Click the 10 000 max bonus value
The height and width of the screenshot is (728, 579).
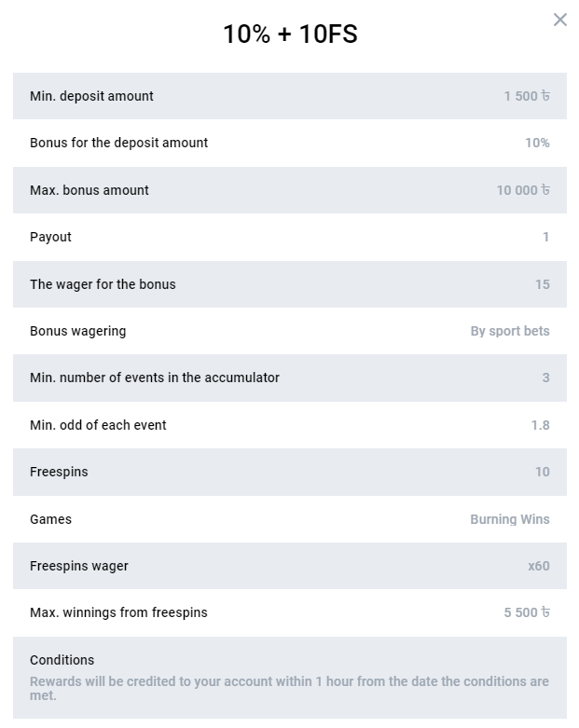pyautogui.click(x=523, y=190)
